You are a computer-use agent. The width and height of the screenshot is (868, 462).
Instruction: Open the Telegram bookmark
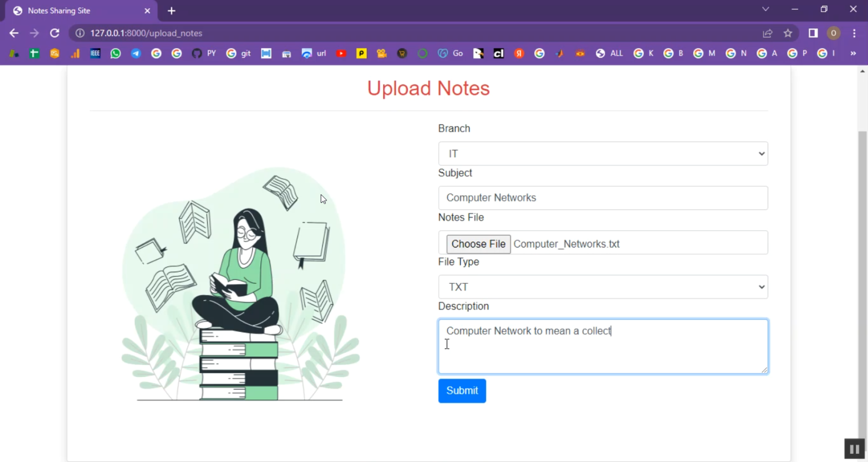coord(136,53)
